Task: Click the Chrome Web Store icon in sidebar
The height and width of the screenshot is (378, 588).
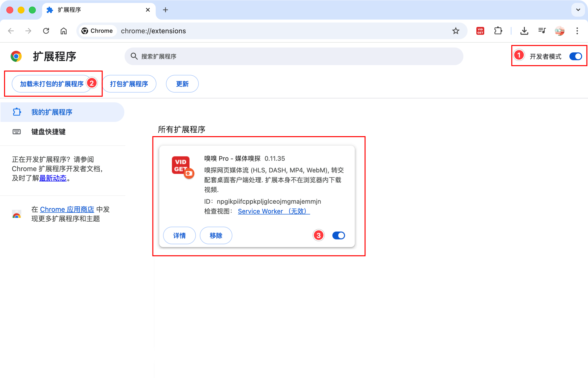Action: [x=17, y=214]
